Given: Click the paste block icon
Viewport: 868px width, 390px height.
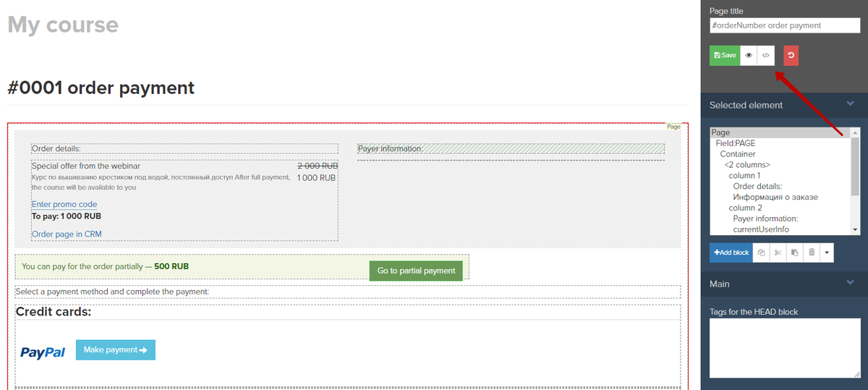Looking at the screenshot, I should (x=794, y=253).
